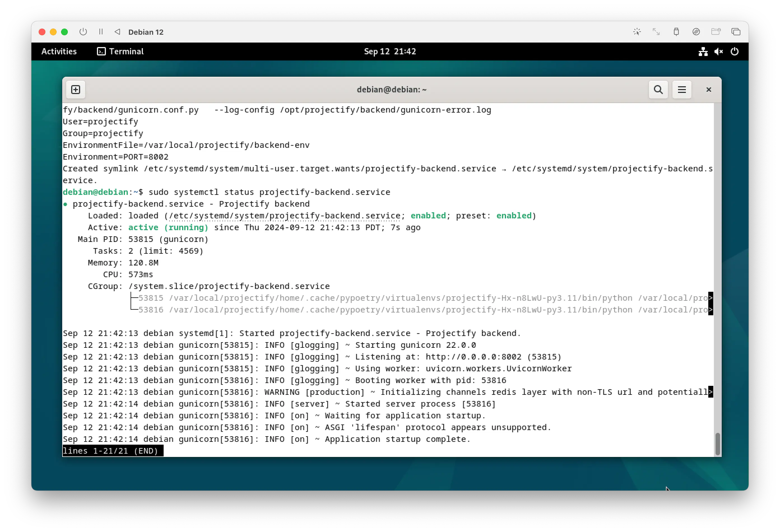
Task: Click the VM disc drive icon
Action: click(x=696, y=32)
